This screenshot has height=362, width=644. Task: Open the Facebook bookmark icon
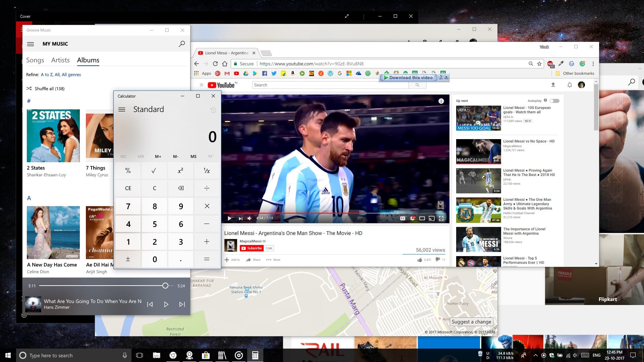pos(265,73)
